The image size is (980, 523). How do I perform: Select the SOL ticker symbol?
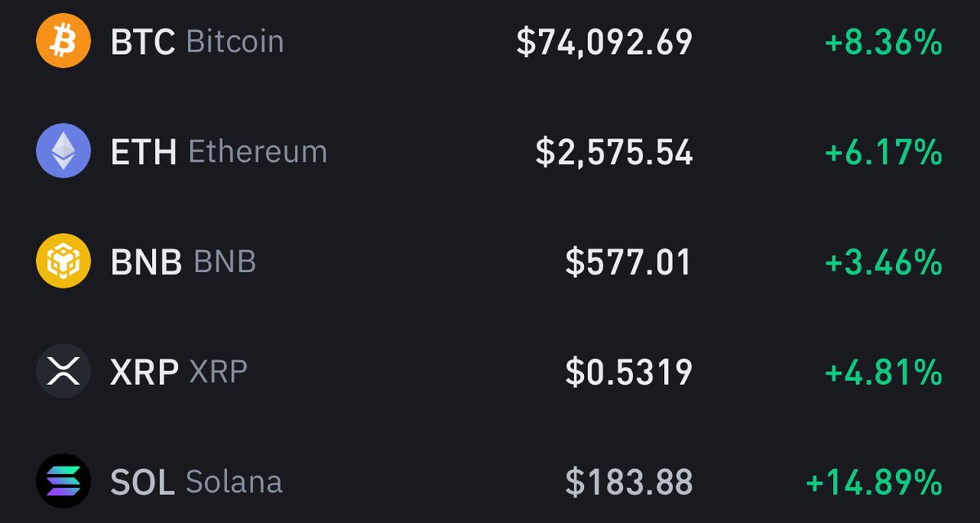(x=142, y=482)
